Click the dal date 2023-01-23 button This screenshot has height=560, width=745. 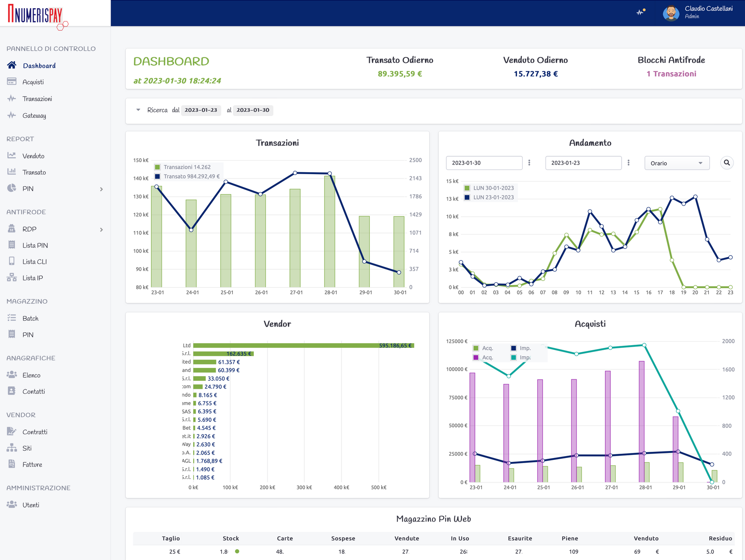[x=201, y=110]
